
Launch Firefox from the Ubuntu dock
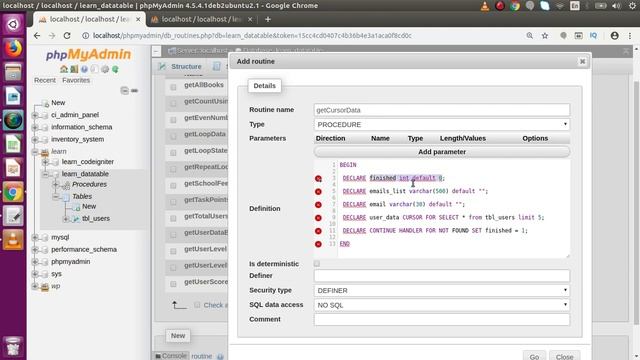tap(13, 48)
